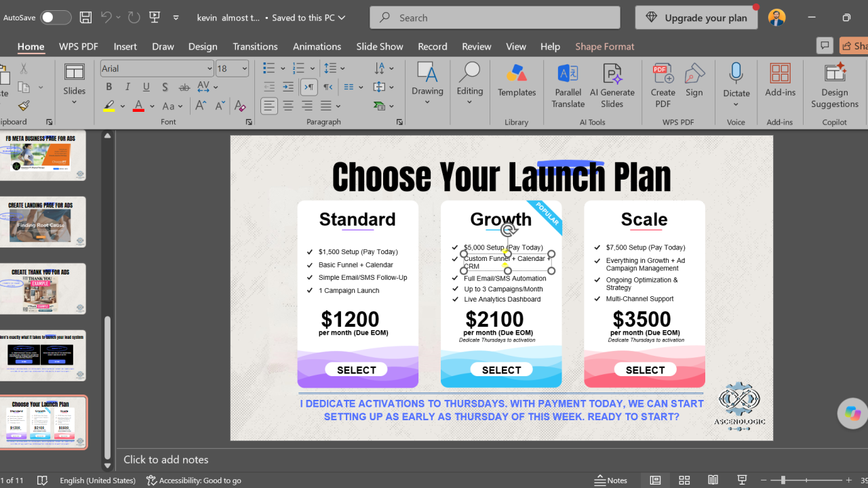The height and width of the screenshot is (488, 868).
Task: Decrease the font size
Action: click(x=220, y=106)
